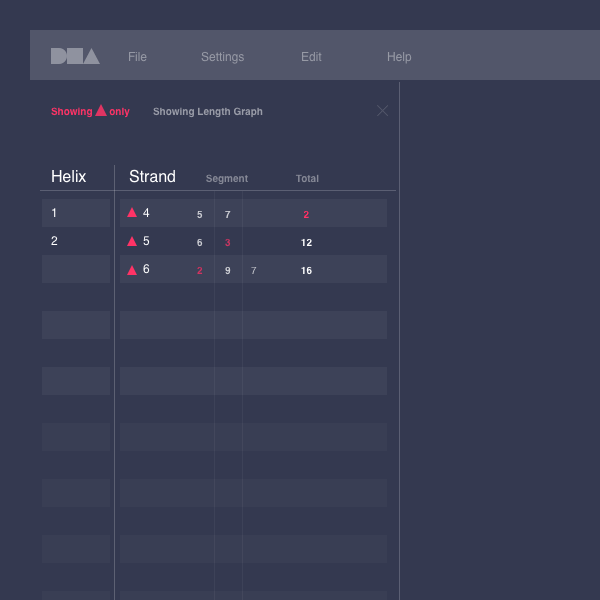Open the Help menu
Screen dimensions: 600x600
coord(399,57)
